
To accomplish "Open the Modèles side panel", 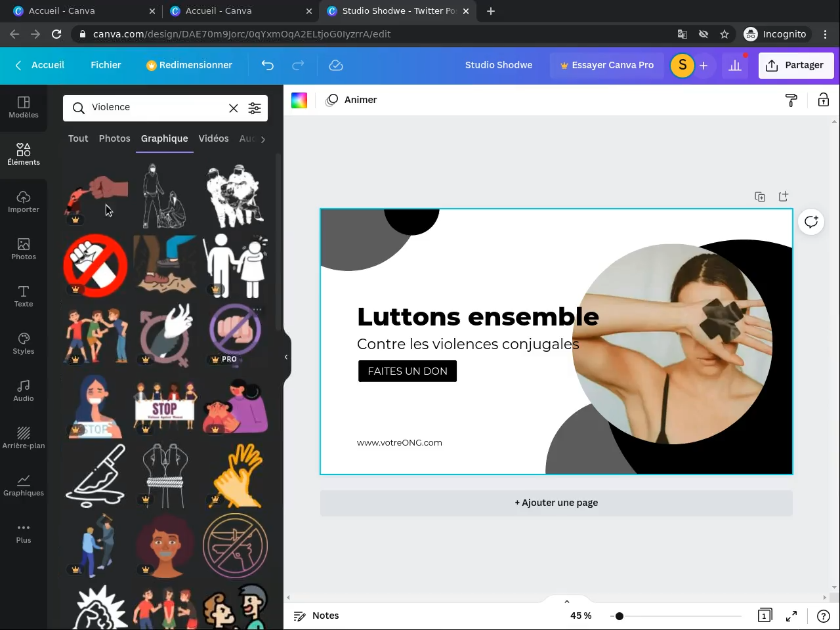I will [x=24, y=107].
